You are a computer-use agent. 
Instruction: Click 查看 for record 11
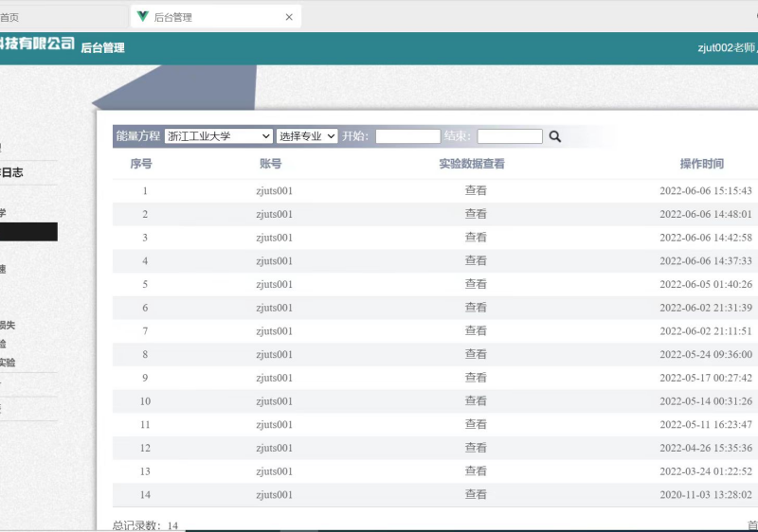tap(476, 424)
